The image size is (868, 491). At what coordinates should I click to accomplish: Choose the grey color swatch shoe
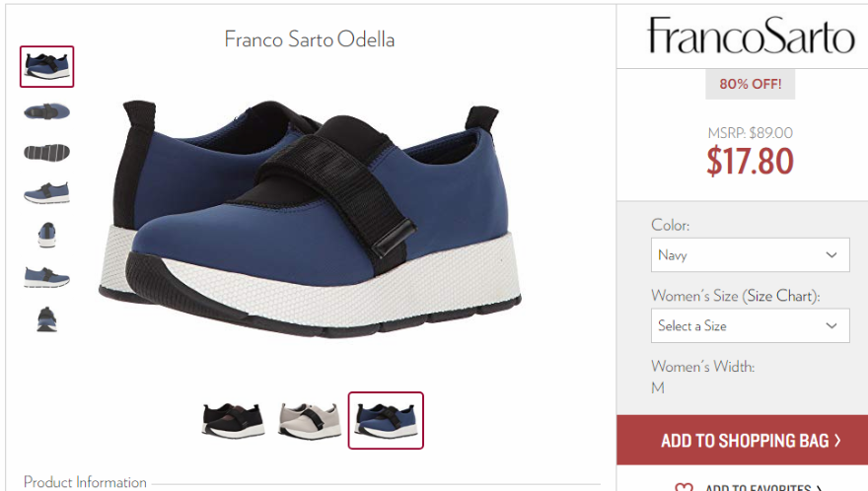[310, 421]
